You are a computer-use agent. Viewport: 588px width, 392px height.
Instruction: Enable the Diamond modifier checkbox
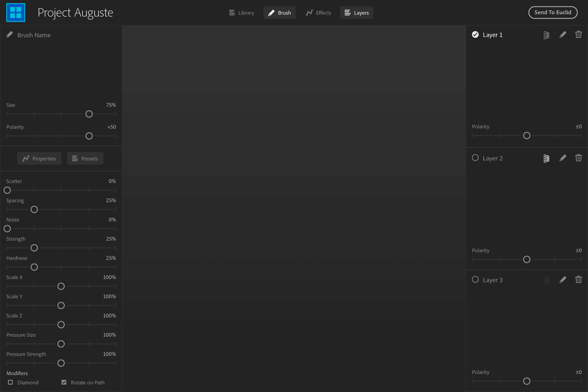(11, 382)
